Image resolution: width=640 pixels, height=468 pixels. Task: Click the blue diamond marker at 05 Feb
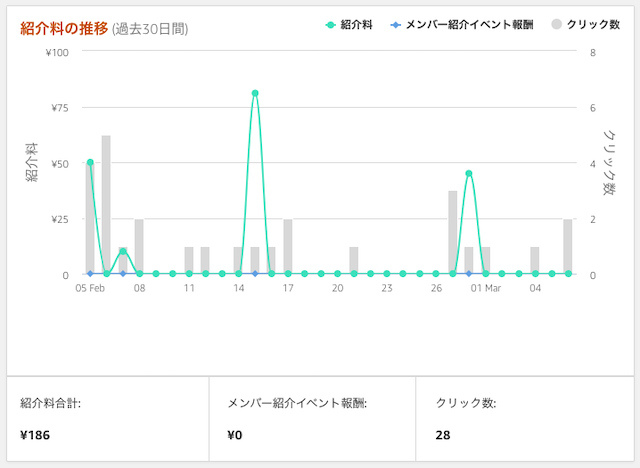tap(90, 274)
